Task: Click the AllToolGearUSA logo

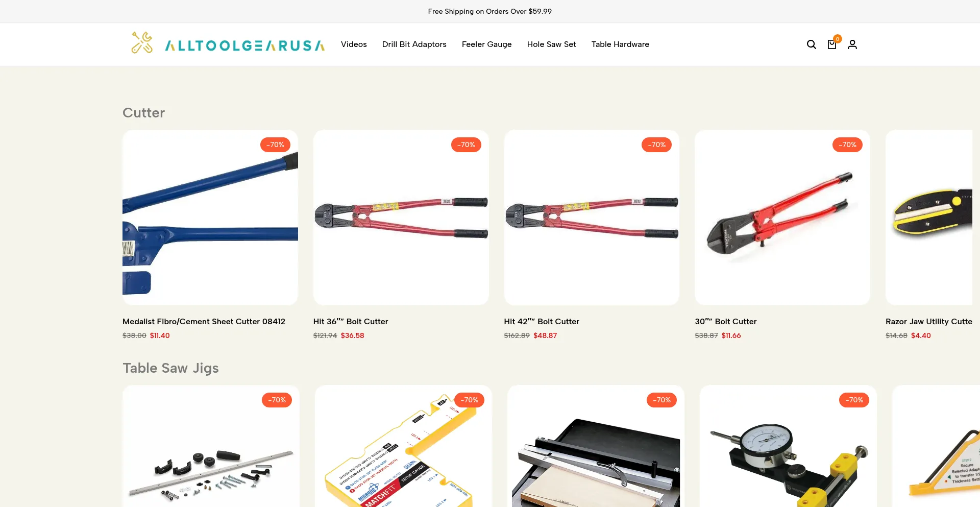Action: (228, 43)
